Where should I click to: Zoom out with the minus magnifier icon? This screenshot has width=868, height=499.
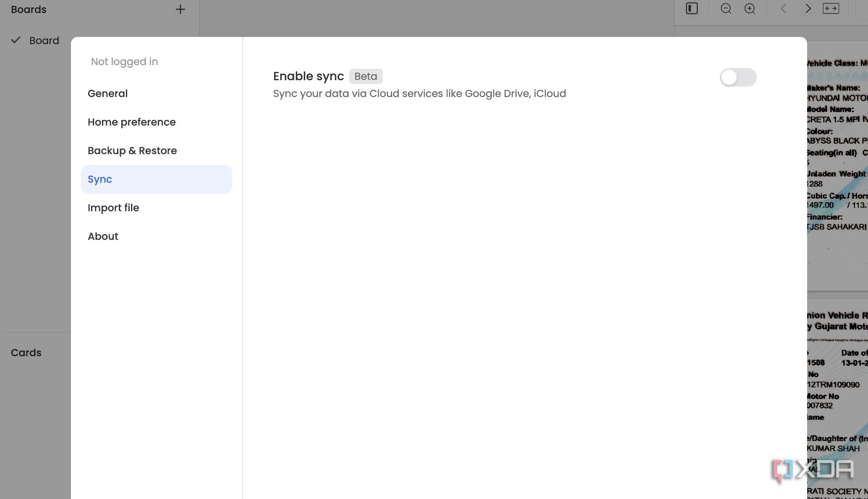click(x=726, y=8)
